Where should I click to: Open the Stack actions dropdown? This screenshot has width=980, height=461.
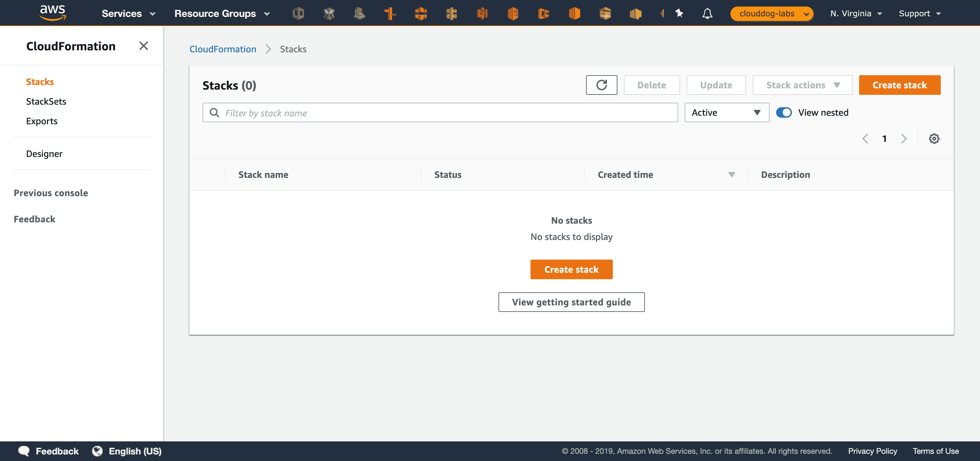802,85
